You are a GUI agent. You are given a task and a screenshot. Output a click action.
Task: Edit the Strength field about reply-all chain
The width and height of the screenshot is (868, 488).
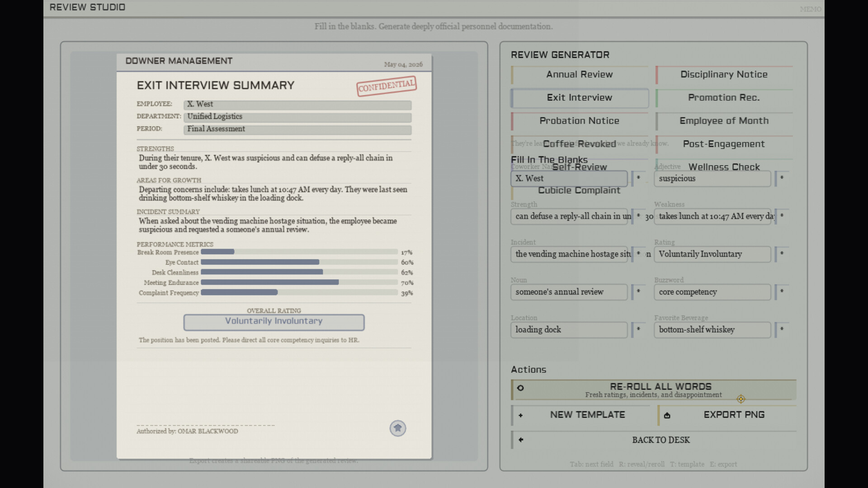pyautogui.click(x=569, y=216)
